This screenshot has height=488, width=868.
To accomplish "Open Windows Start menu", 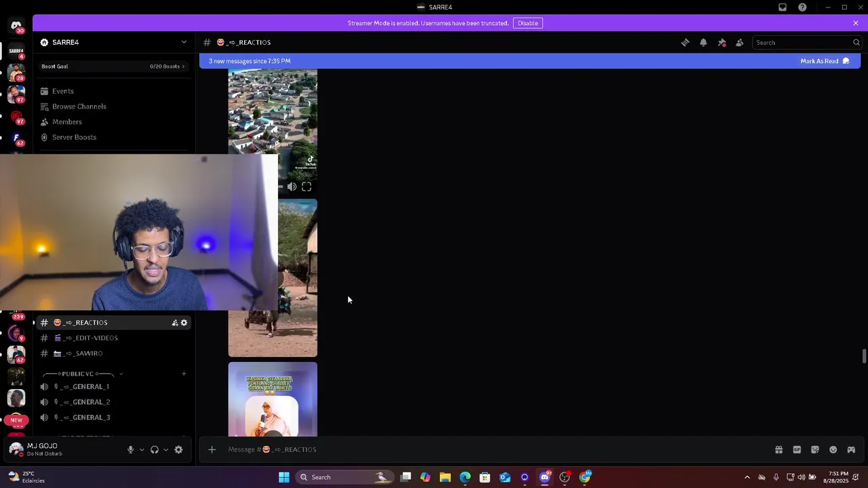I will (284, 477).
